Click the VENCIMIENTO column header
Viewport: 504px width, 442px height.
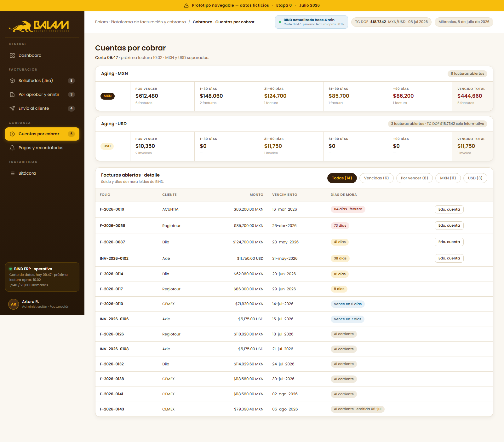point(285,195)
